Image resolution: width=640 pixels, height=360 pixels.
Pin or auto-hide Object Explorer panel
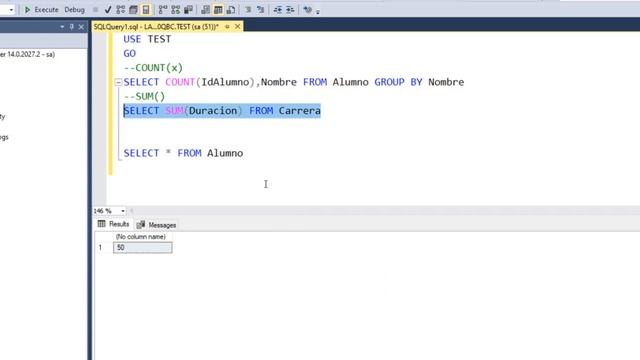72,27
